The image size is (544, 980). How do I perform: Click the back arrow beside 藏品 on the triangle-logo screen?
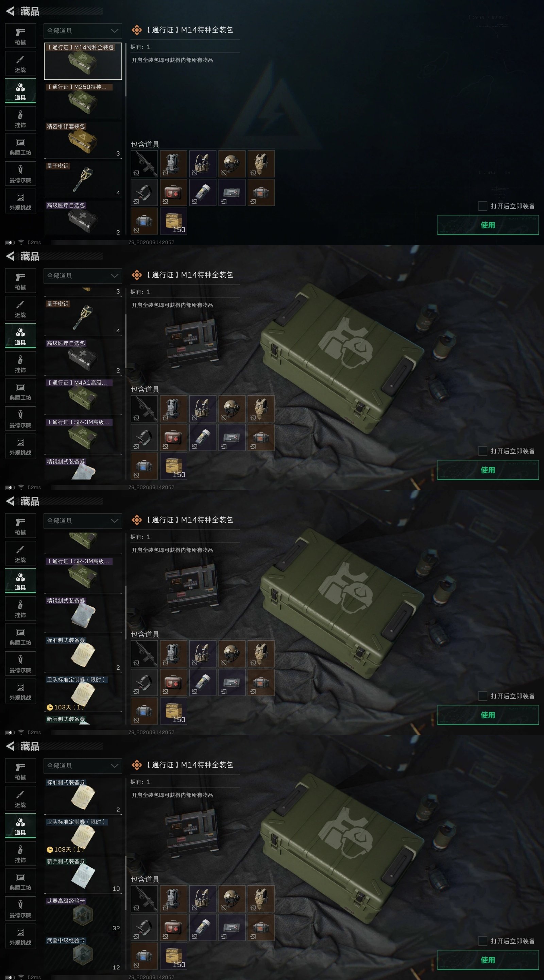pos(10,12)
